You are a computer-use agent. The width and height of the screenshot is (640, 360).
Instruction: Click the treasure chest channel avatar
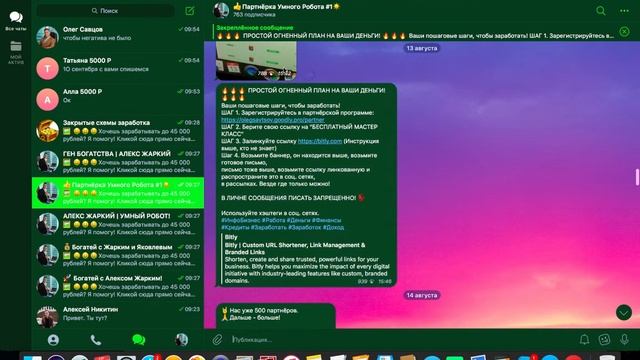(x=47, y=130)
